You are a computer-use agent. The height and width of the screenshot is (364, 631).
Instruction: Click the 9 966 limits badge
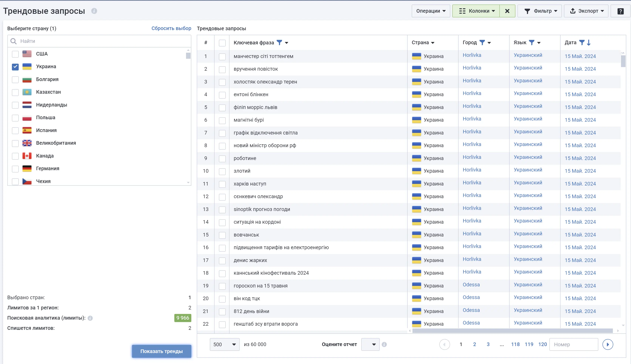pos(182,318)
